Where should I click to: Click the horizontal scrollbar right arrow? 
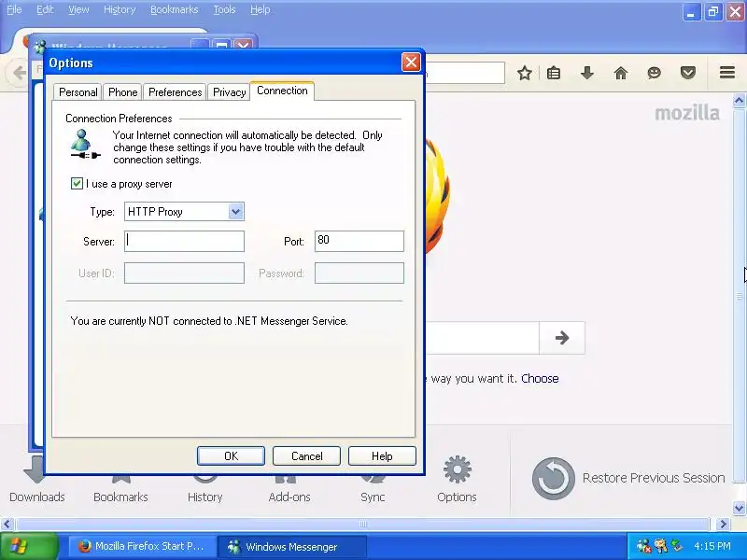point(723,525)
